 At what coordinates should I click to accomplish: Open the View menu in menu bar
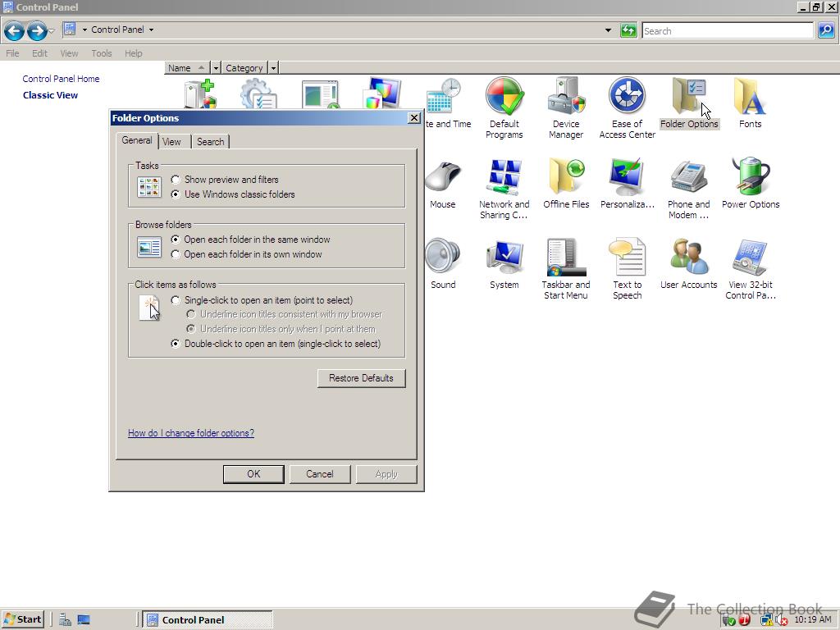(69, 53)
